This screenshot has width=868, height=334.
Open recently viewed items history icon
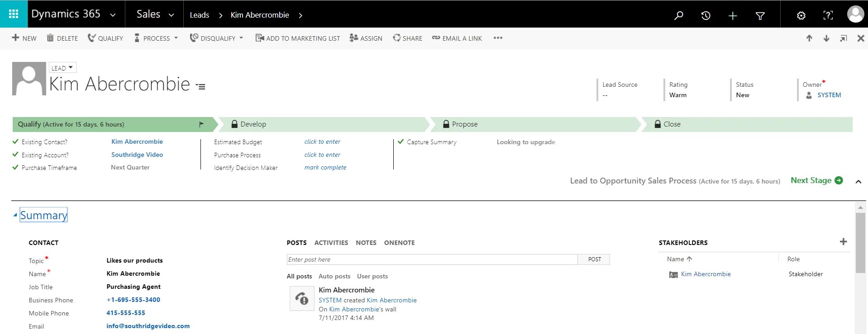[x=706, y=15]
